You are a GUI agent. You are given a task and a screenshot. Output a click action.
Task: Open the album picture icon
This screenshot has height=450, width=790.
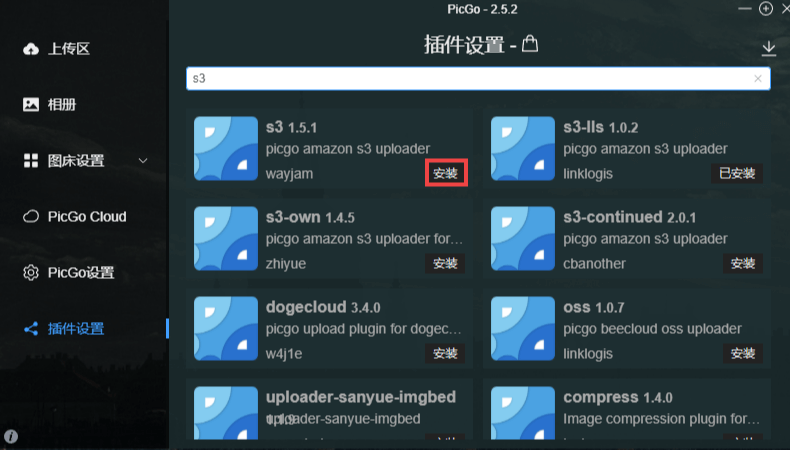[31, 104]
